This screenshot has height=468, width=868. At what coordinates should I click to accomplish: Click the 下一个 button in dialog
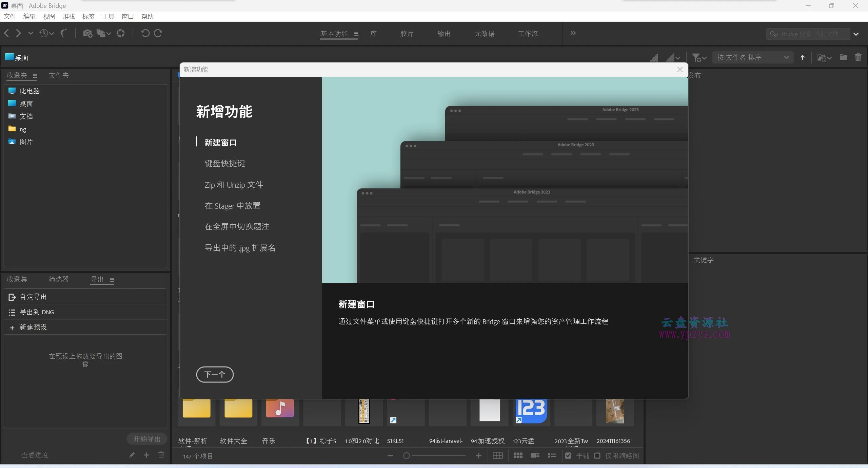pos(215,374)
